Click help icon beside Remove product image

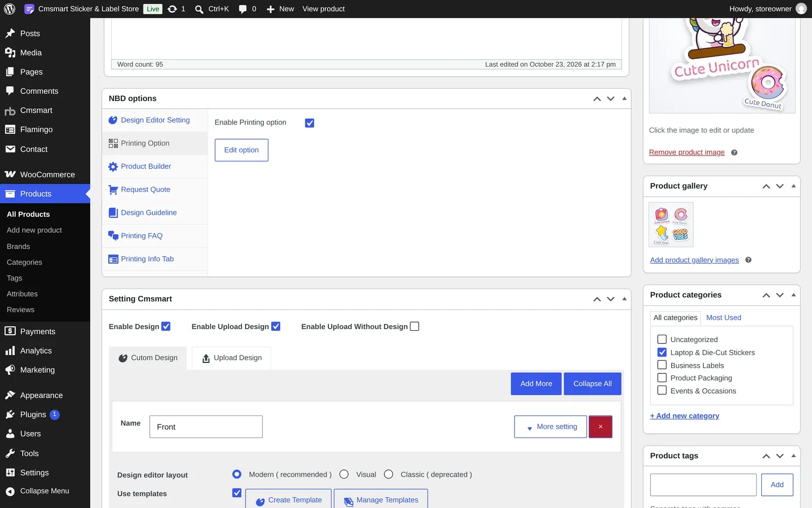[x=734, y=152]
